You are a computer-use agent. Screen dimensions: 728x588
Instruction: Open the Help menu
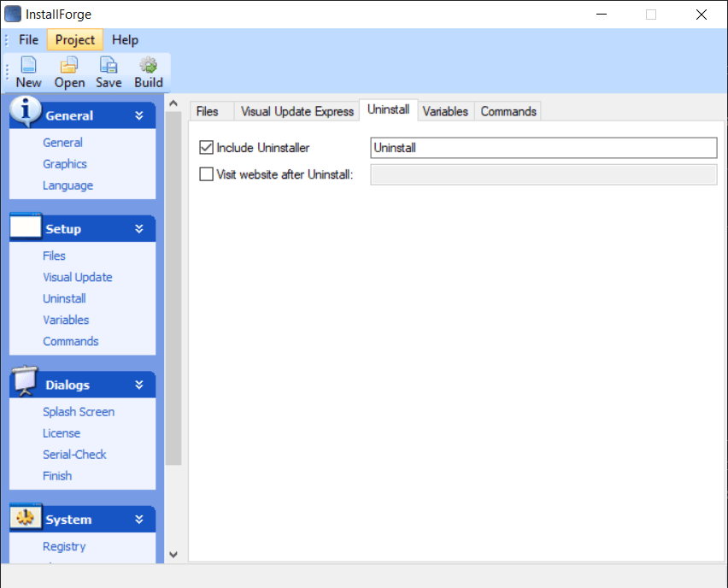point(125,40)
